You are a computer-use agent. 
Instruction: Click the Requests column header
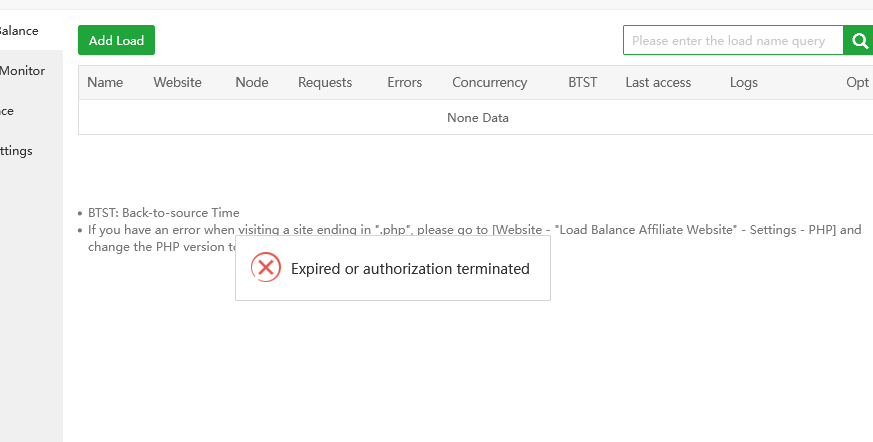pos(325,83)
